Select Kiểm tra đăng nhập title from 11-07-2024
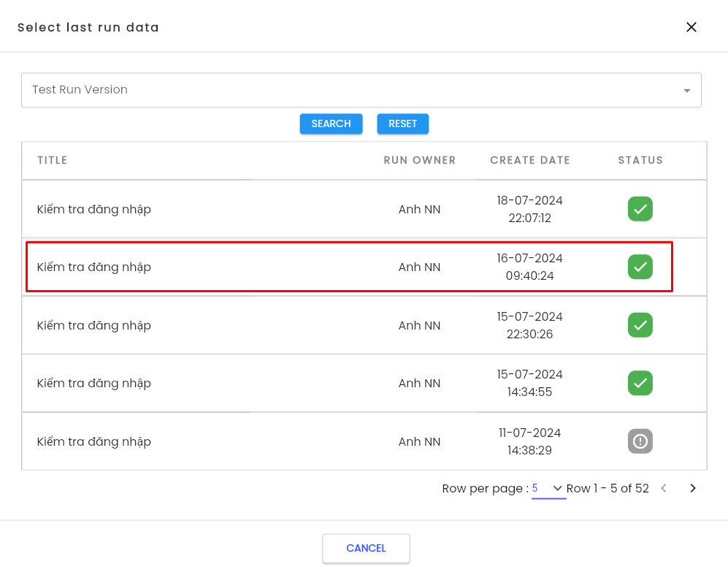728x567 pixels. click(x=93, y=442)
